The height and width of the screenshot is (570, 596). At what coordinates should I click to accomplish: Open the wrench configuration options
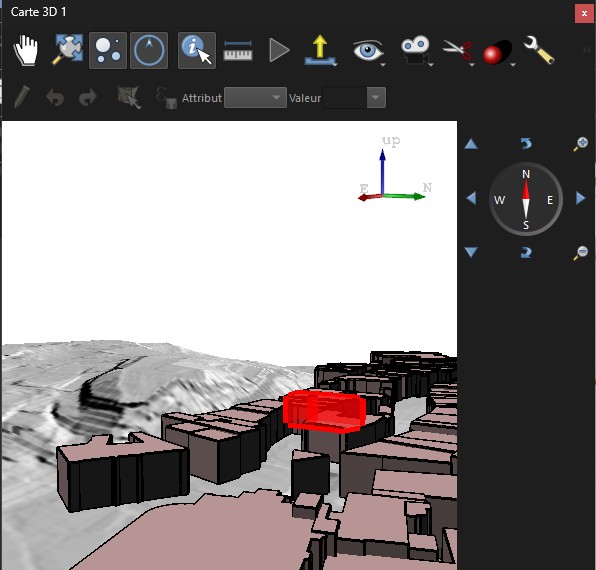click(539, 49)
